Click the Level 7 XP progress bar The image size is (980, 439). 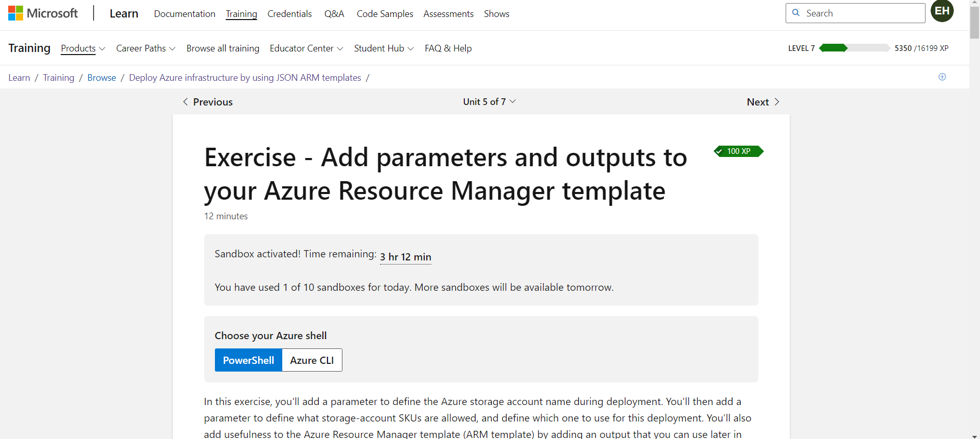(x=854, y=48)
